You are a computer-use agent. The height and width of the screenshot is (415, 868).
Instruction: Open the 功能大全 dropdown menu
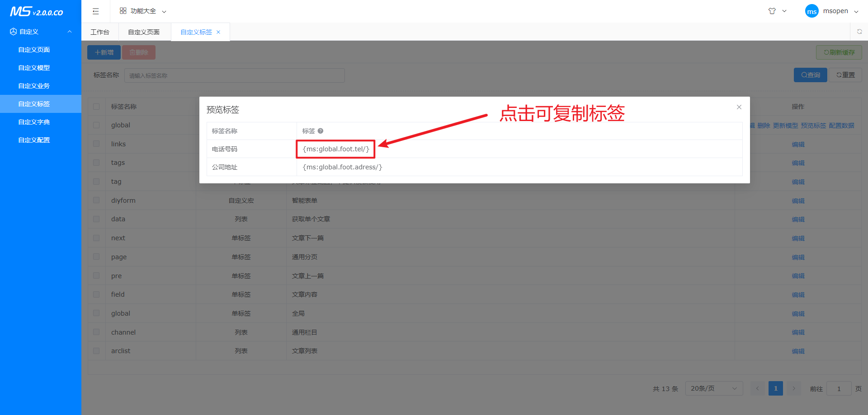(x=143, y=11)
